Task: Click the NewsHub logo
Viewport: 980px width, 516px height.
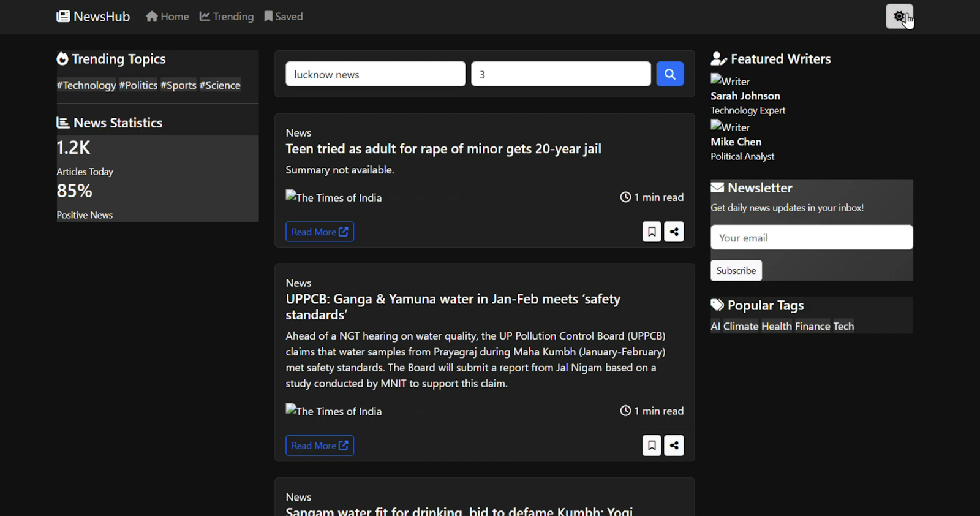Action: [x=93, y=17]
